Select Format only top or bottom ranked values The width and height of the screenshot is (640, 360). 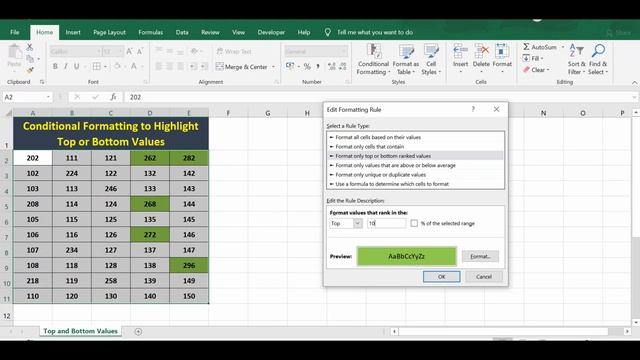pyautogui.click(x=416, y=156)
